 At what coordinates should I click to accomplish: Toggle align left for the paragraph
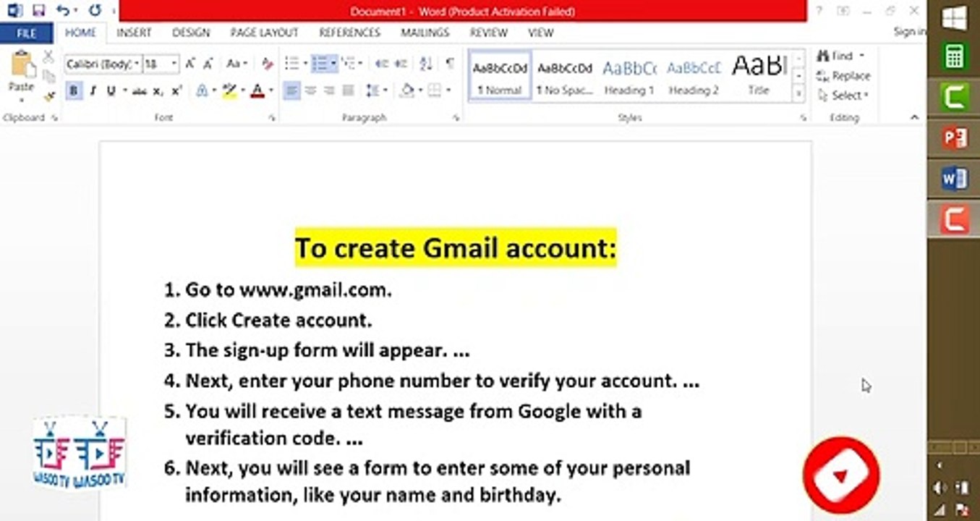click(292, 90)
